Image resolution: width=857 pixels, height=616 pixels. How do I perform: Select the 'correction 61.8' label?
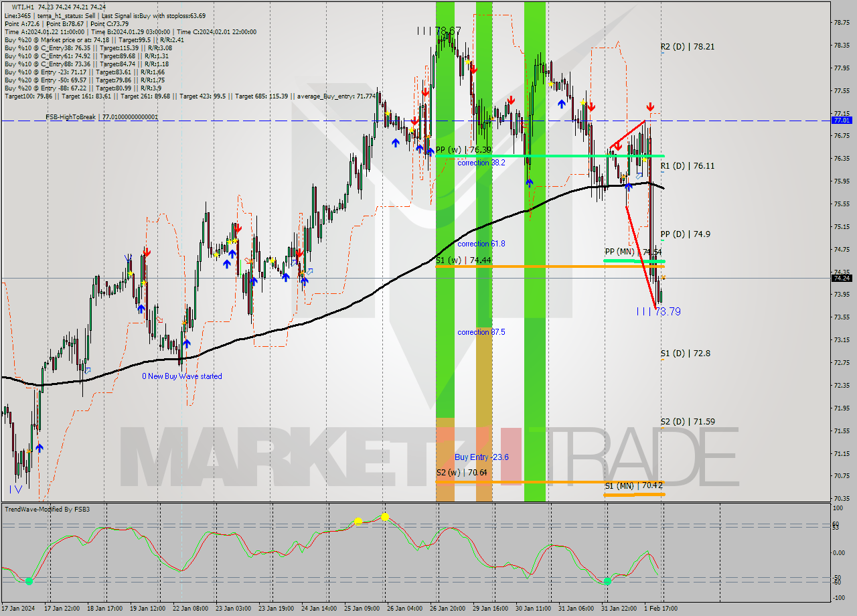(x=481, y=244)
